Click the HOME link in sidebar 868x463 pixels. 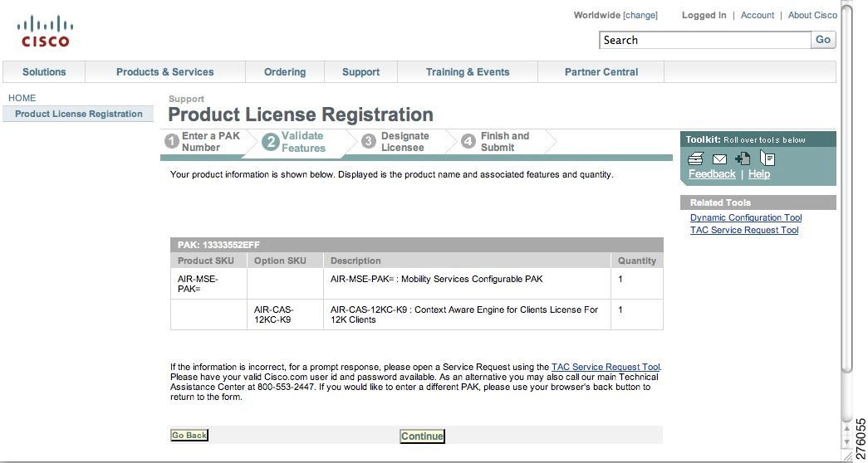click(x=22, y=98)
